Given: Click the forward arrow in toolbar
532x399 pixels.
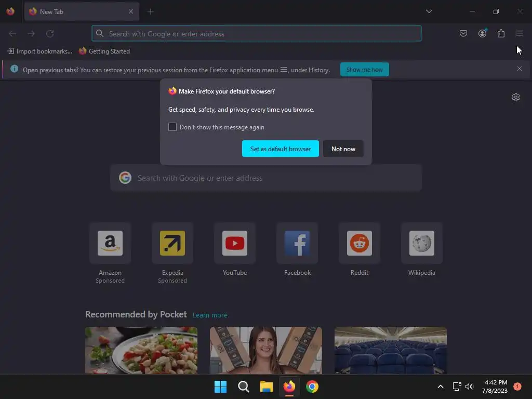Looking at the screenshot, I should pos(31,33).
